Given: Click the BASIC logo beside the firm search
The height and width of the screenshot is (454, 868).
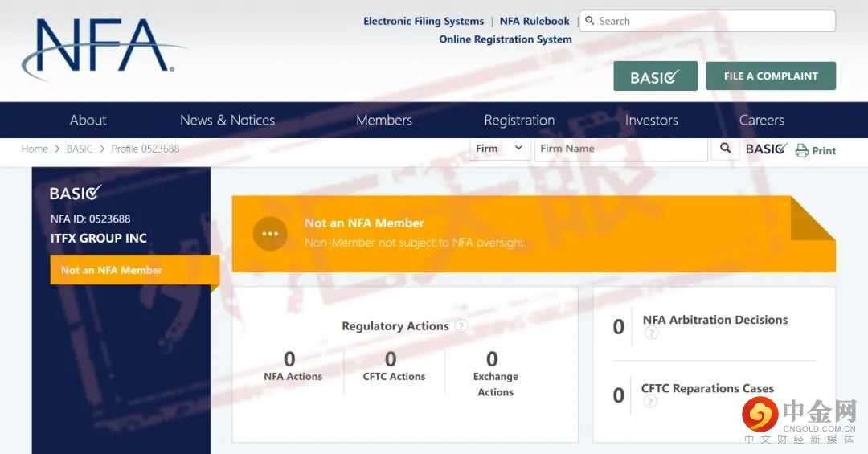Looking at the screenshot, I should pyautogui.click(x=766, y=149).
